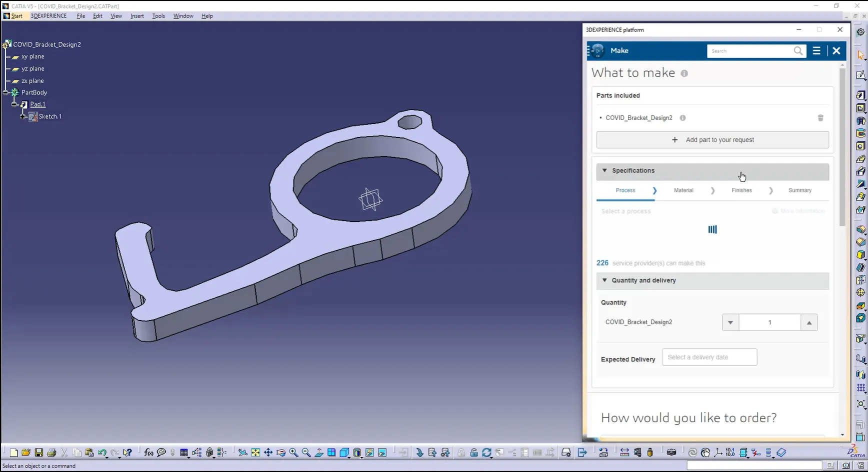Switch to the Summary tab
This screenshot has height=472, width=868.
pyautogui.click(x=800, y=190)
